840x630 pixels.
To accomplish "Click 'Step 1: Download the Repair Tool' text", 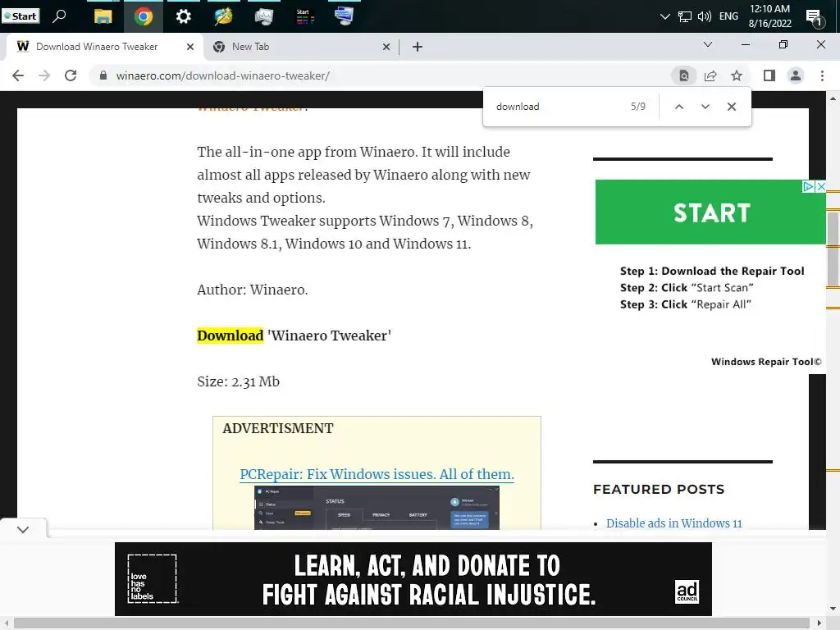I will point(712,271).
